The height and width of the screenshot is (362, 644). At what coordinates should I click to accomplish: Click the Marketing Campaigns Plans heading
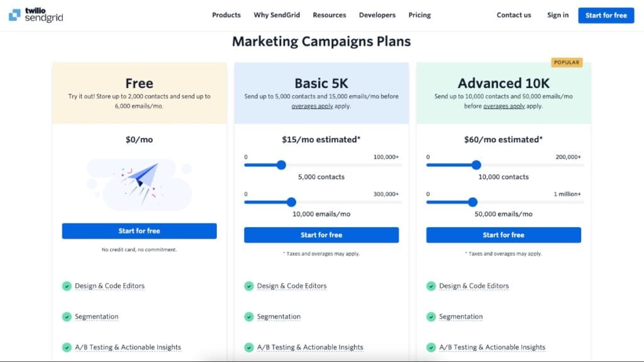point(321,42)
